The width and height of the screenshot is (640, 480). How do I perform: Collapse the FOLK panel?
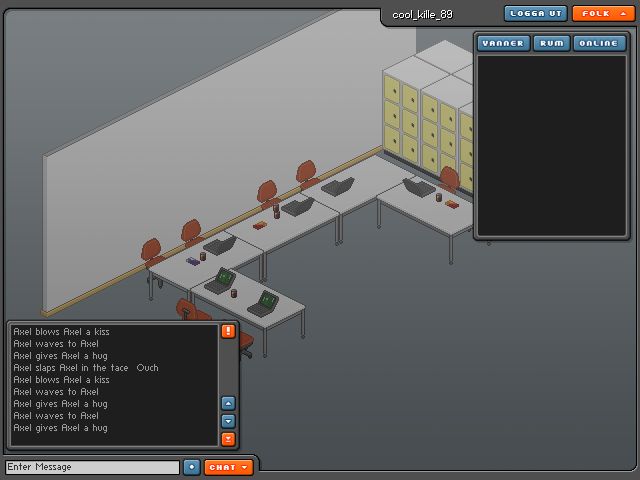[603, 13]
